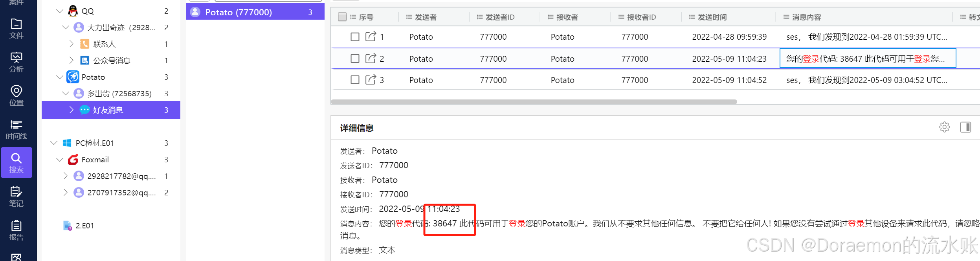Select the 多出货 (72568735) tree label
This screenshot has width=980, height=261.
(119, 94)
